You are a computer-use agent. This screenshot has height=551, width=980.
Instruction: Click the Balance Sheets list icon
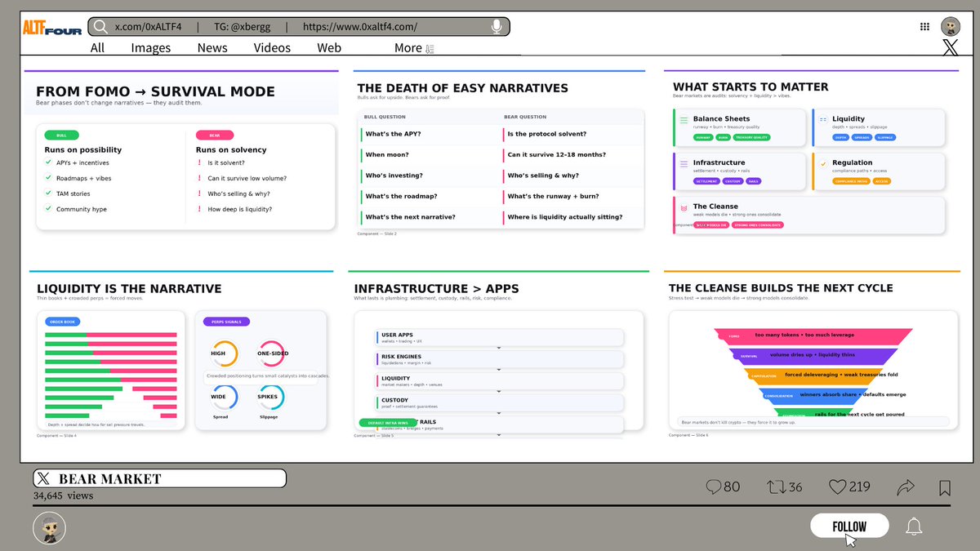coord(684,120)
